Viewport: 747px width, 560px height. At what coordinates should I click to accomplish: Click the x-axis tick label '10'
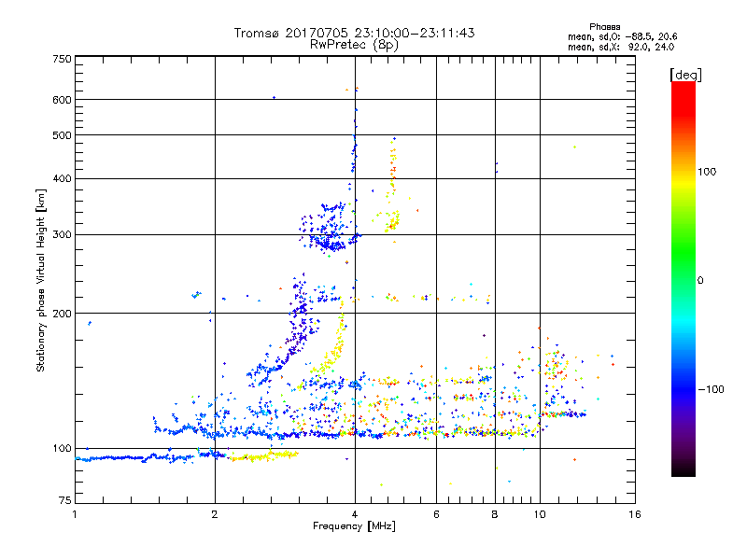click(x=540, y=514)
